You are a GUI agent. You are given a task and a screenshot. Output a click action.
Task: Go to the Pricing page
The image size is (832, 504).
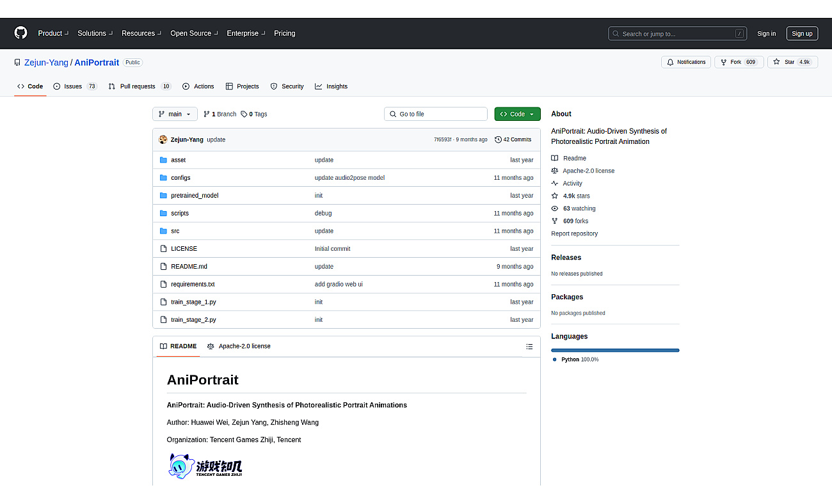pyautogui.click(x=285, y=33)
